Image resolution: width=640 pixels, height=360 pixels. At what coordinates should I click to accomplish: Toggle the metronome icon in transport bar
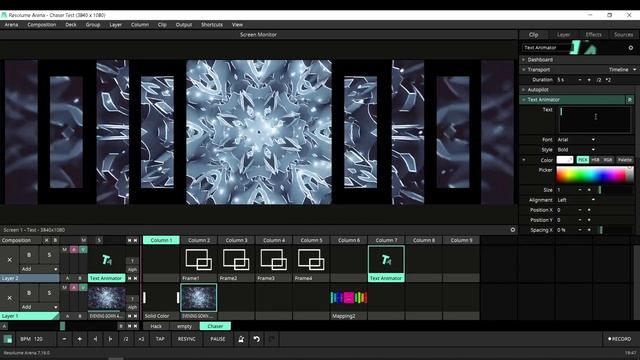tap(241, 339)
